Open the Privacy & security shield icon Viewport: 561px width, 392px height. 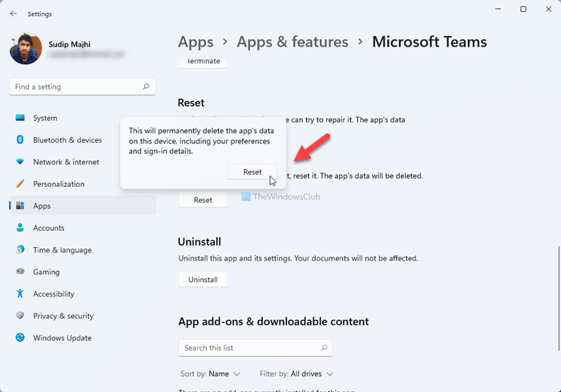21,316
